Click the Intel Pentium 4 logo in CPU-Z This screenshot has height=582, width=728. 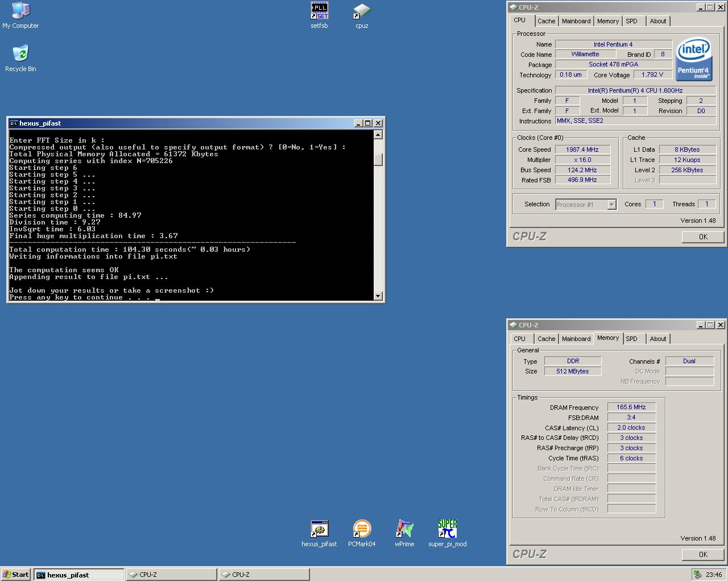pyautogui.click(x=694, y=59)
